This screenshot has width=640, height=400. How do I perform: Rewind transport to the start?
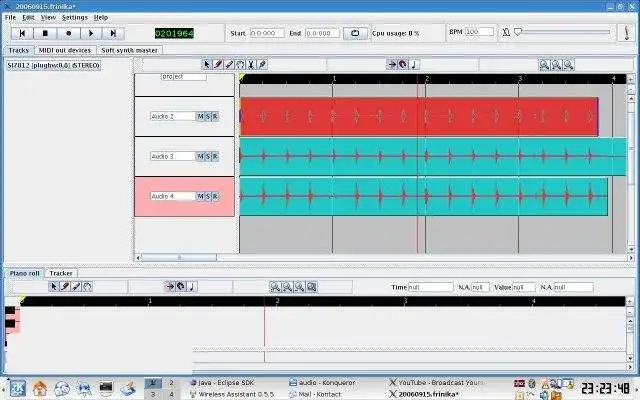pyautogui.click(x=22, y=33)
